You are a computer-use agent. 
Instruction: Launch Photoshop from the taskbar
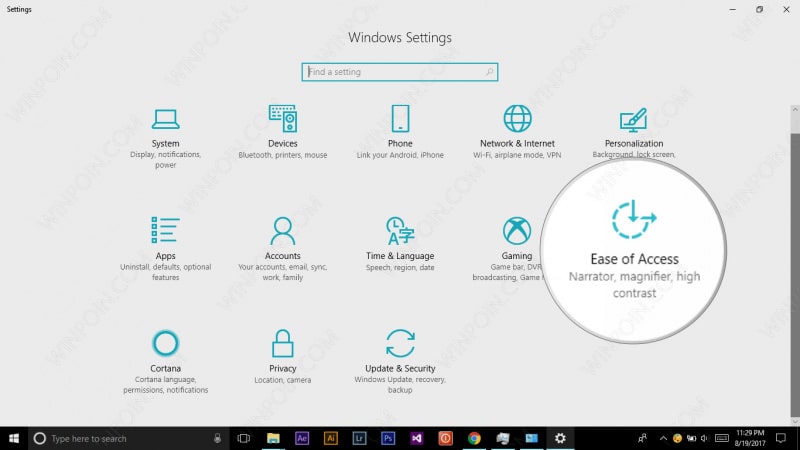[388, 438]
